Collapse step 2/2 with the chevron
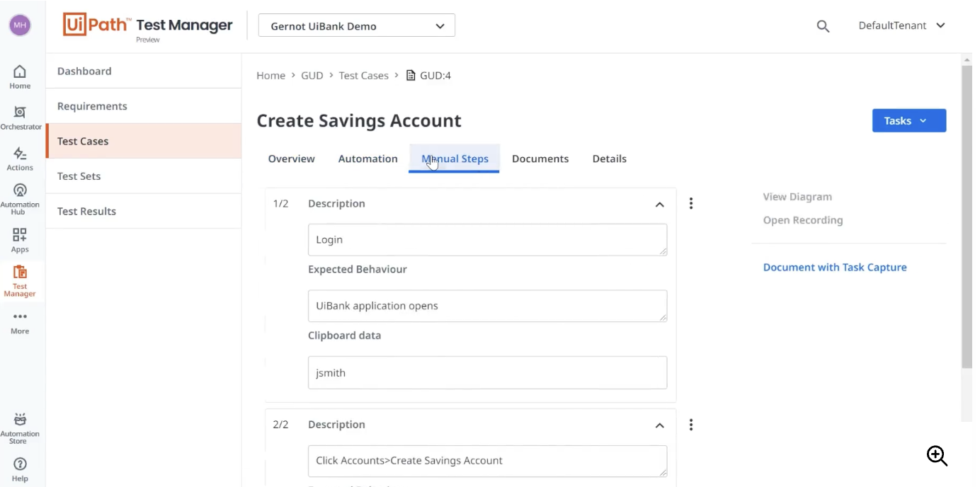Screen dimensions: 980x487 pyautogui.click(x=659, y=425)
